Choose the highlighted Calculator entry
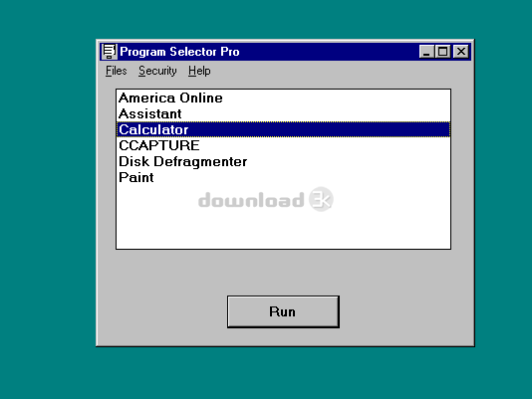Screen dimensions: 532x399 [283, 129]
